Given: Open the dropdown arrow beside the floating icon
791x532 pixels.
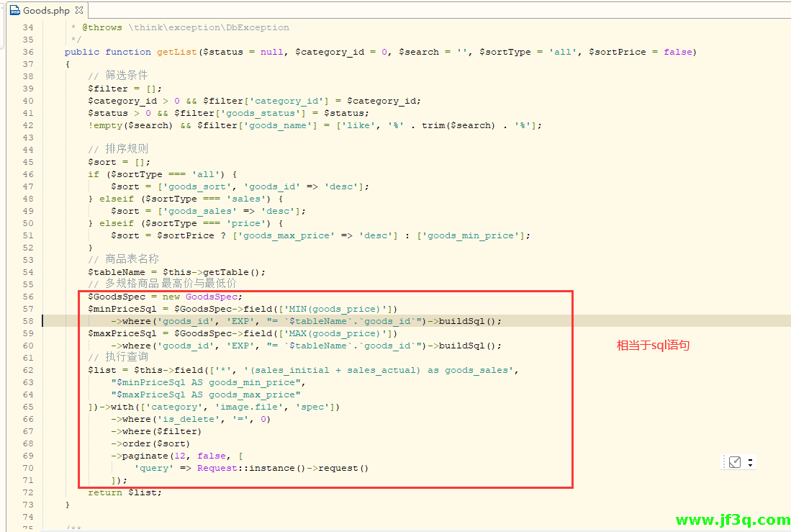Looking at the screenshot, I should pyautogui.click(x=750, y=463).
